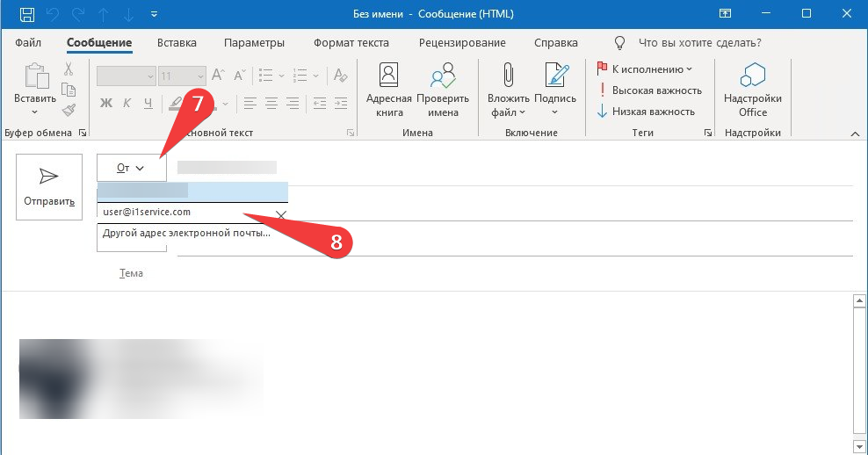Click scrollbar down arrow in message body
The width and height of the screenshot is (868, 455).
coord(859,446)
